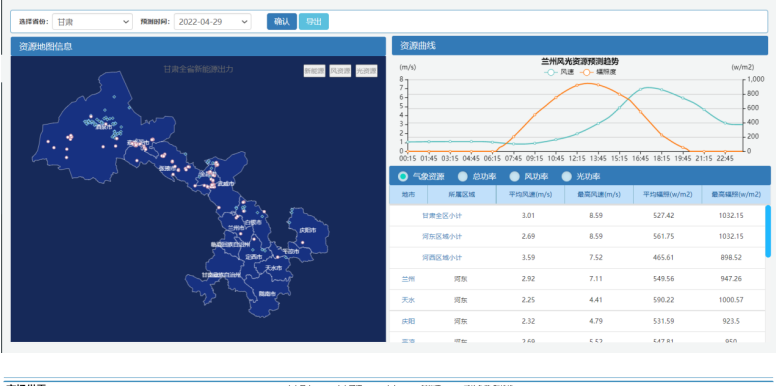Click the 导出 export button
780x386 pixels.
(x=313, y=21)
